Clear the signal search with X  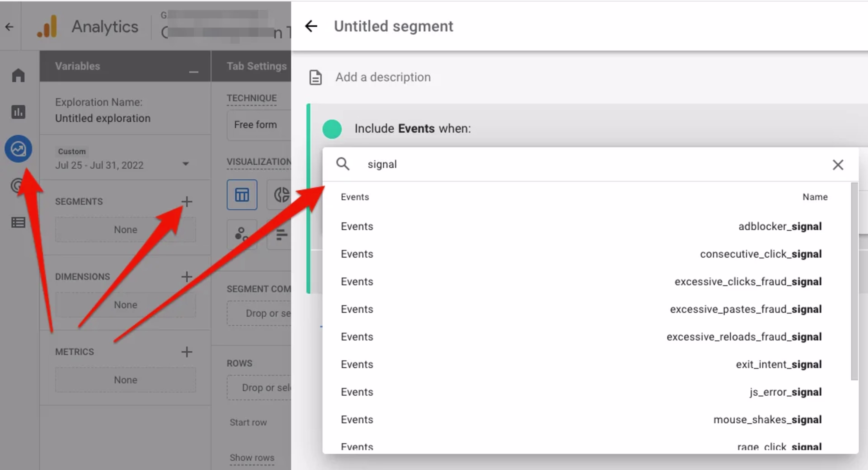click(x=838, y=165)
